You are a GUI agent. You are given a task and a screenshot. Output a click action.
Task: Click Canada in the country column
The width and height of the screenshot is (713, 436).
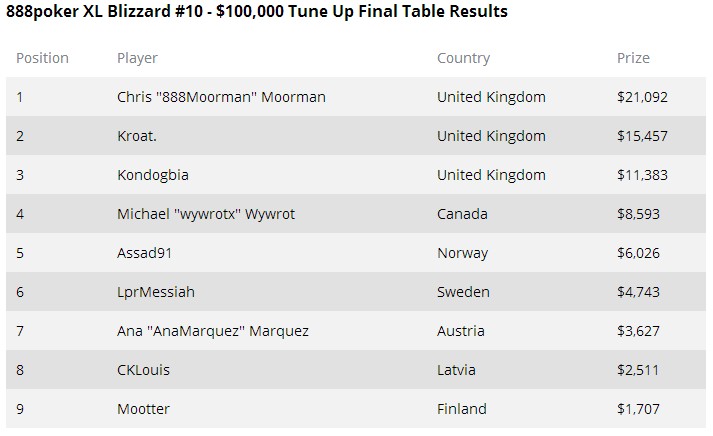coord(462,214)
